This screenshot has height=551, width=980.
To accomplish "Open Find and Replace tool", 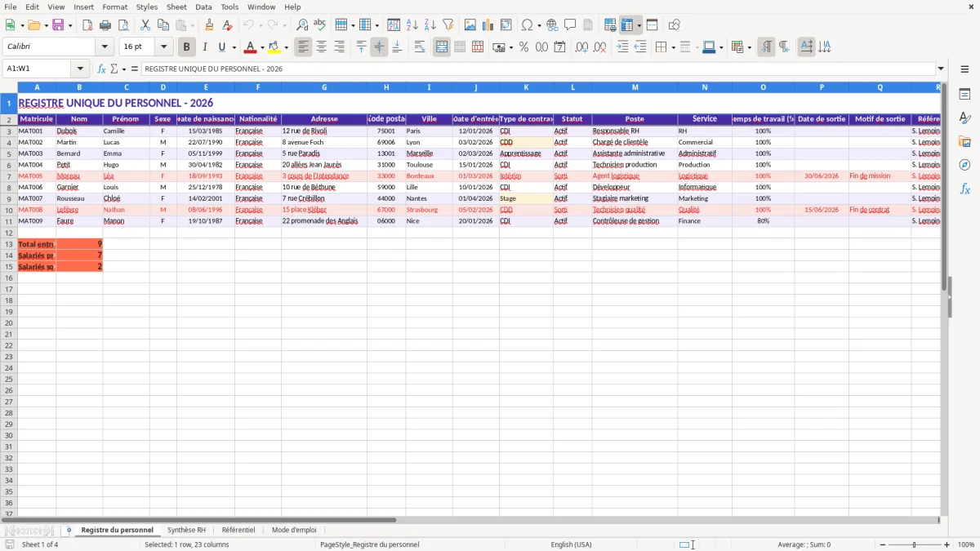I will tap(302, 25).
